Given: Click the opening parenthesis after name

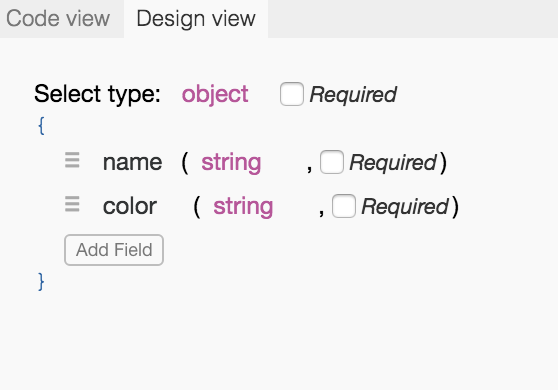Looking at the screenshot, I should coord(185,163).
